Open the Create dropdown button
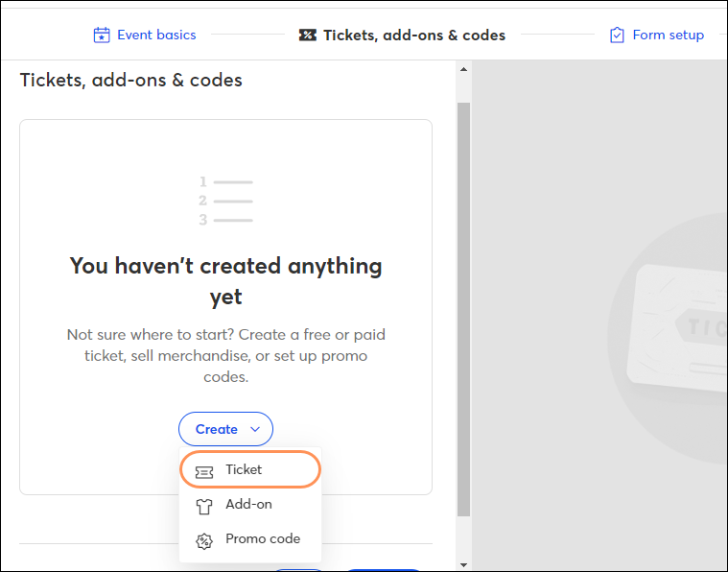 coord(225,429)
